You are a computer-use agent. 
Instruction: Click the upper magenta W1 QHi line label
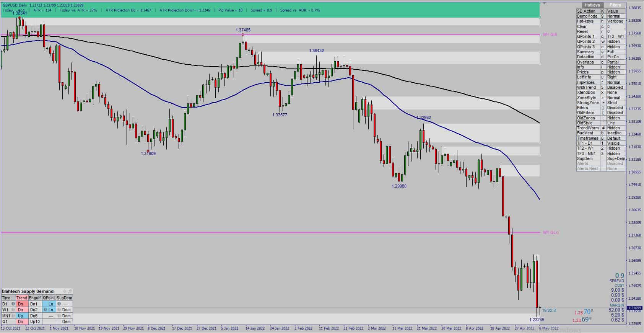(x=550, y=34)
